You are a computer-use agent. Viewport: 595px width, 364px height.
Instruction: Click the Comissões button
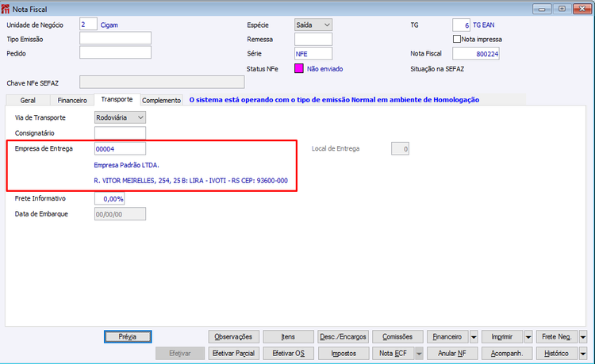pos(397,337)
